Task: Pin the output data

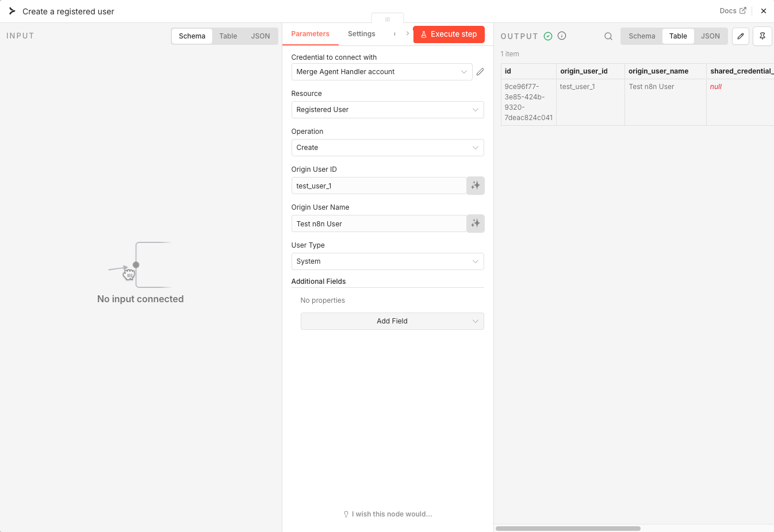Action: coord(762,36)
